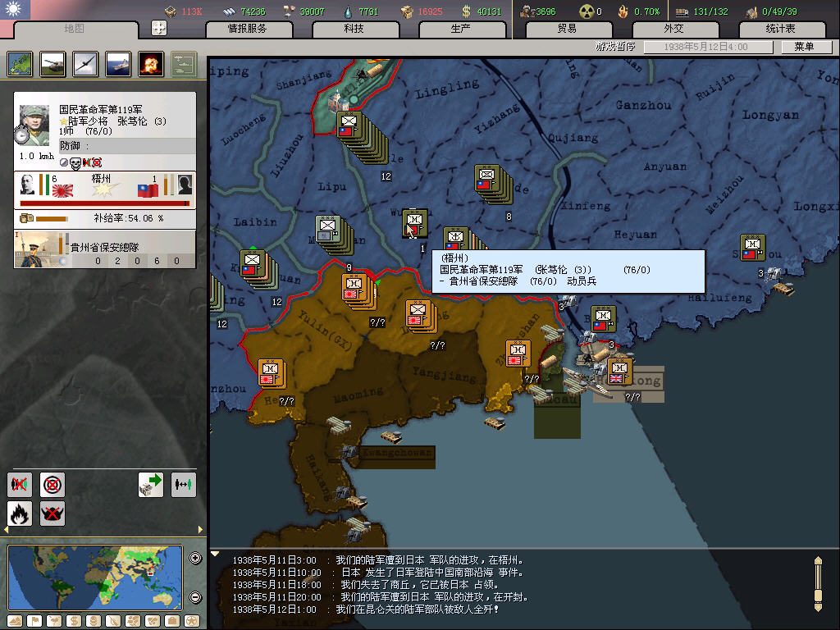Zoom in with the minimap plus button
Viewport: 840px width, 630px height.
(x=195, y=558)
